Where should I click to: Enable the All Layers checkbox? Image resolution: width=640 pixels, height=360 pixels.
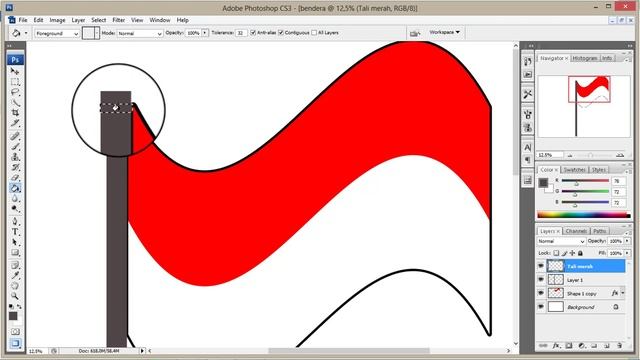tap(314, 33)
